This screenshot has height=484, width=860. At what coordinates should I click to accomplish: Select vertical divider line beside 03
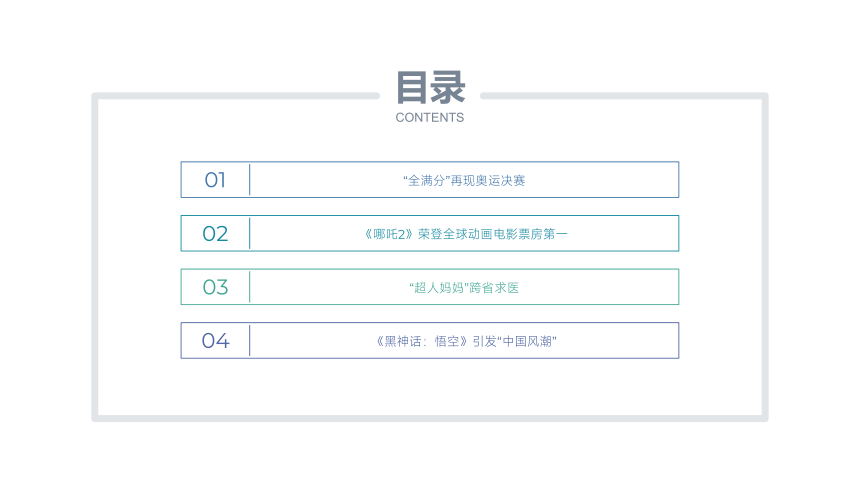click(250, 286)
